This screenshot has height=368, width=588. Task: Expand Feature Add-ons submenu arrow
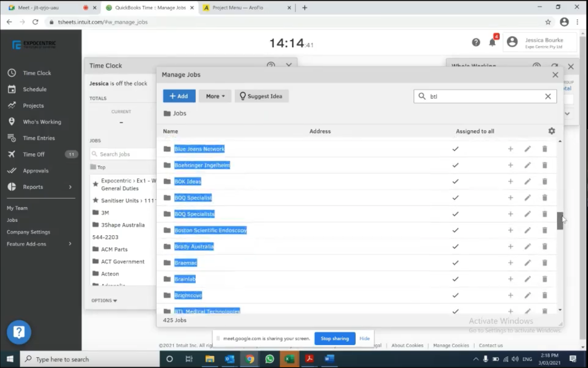tap(70, 244)
